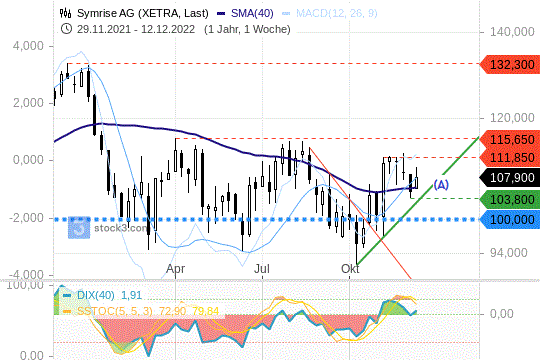This screenshot has width=540, height=360.
Task: Click the light blue MACD legend marker
Action: pyautogui.click(x=286, y=14)
